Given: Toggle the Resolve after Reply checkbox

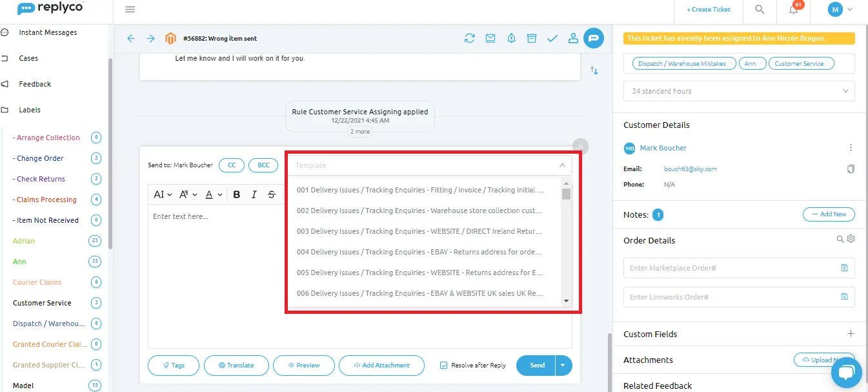Looking at the screenshot, I should tap(443, 365).
